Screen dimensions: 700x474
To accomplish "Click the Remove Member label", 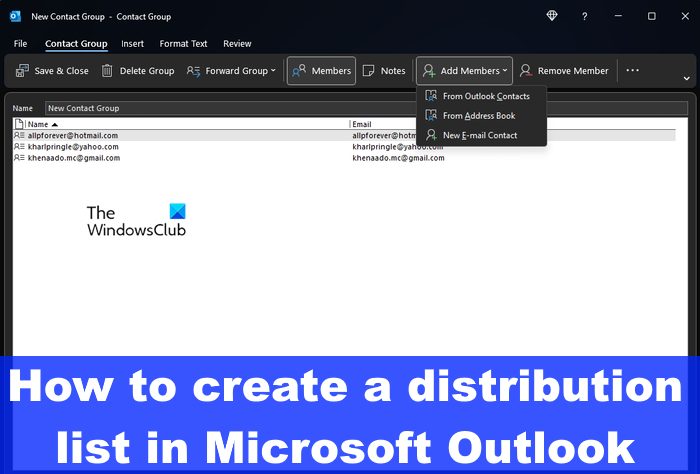I will tap(573, 71).
